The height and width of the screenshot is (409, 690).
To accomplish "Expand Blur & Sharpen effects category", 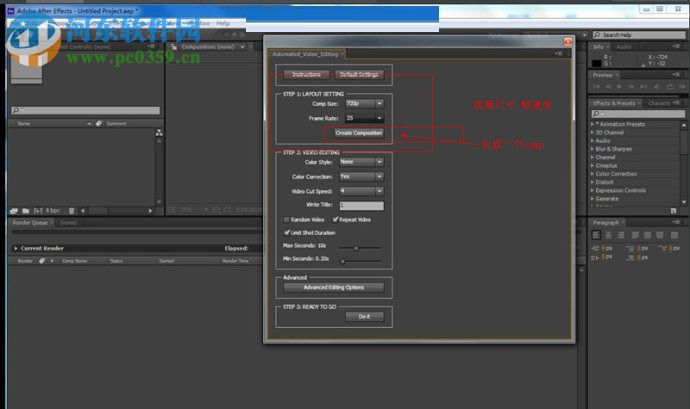I will pyautogui.click(x=592, y=149).
